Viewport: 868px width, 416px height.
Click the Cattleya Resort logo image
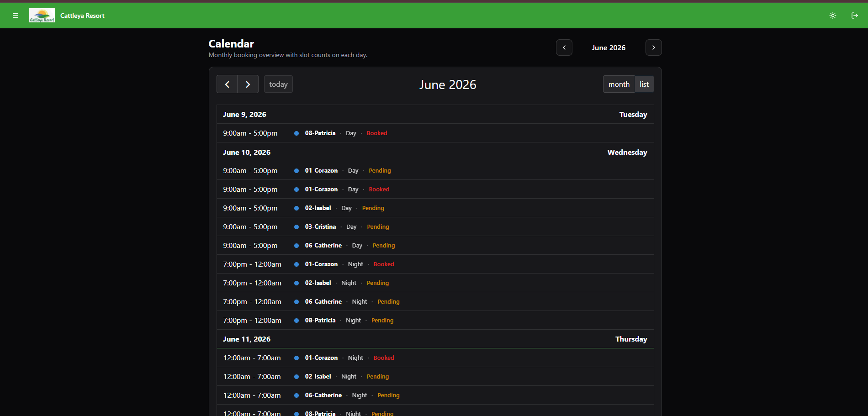[42, 16]
